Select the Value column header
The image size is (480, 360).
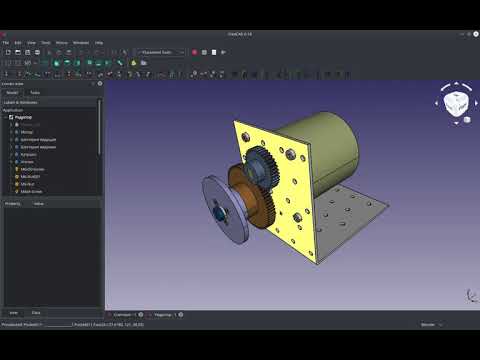[39, 204]
